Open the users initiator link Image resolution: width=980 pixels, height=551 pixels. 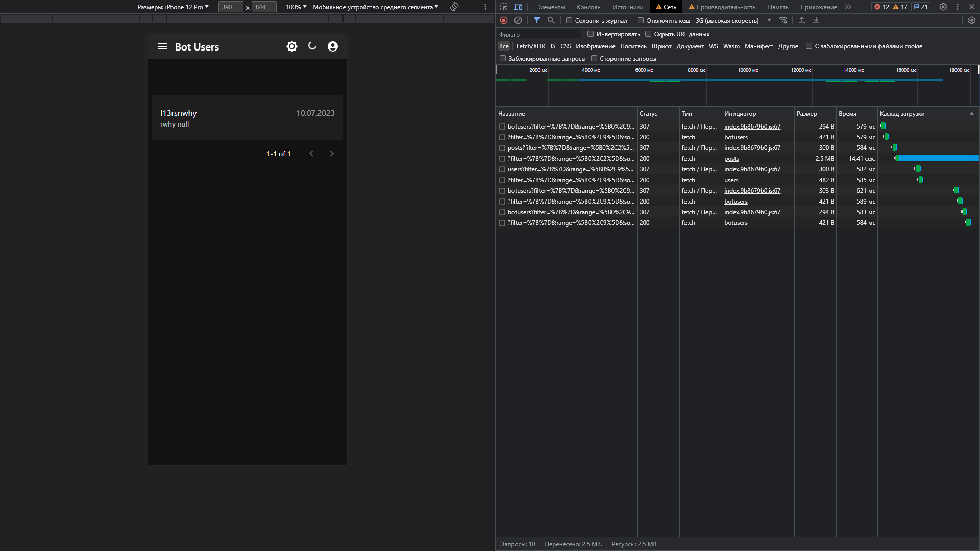click(x=731, y=180)
